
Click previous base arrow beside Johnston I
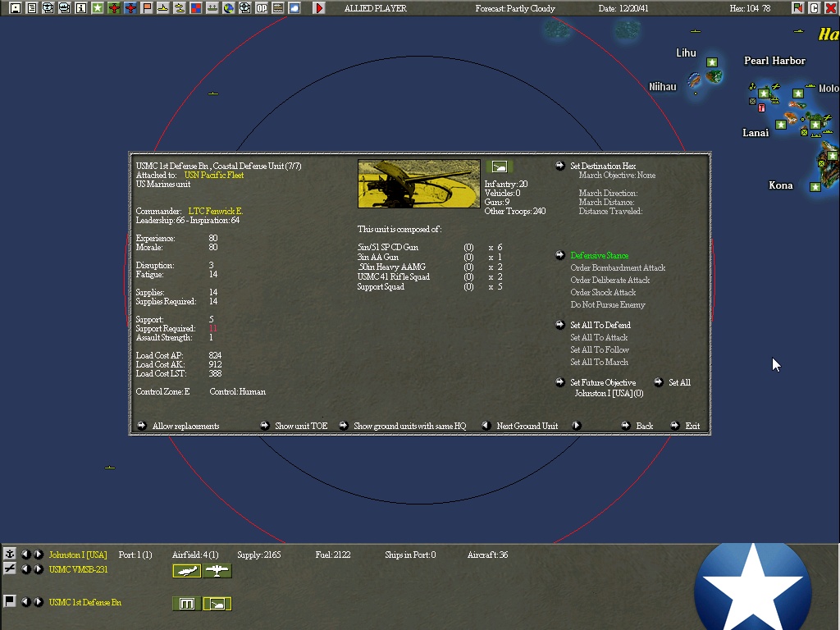[x=25, y=554]
